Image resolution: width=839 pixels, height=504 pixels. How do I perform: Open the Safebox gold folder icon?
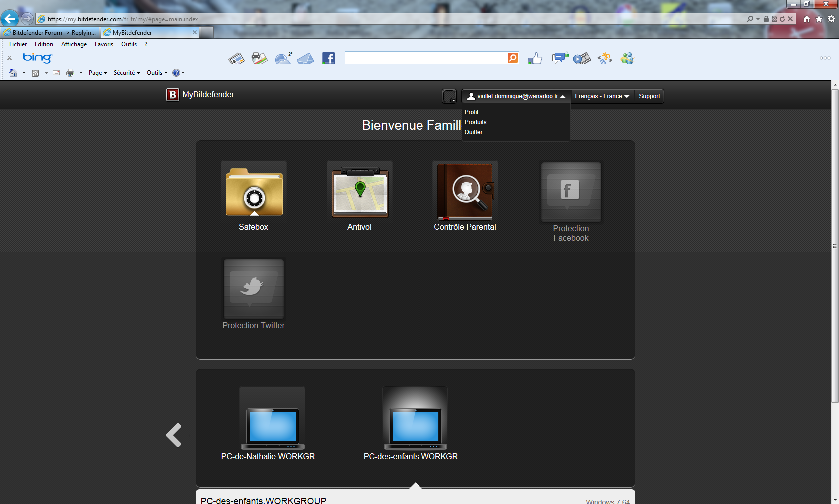coord(254,192)
